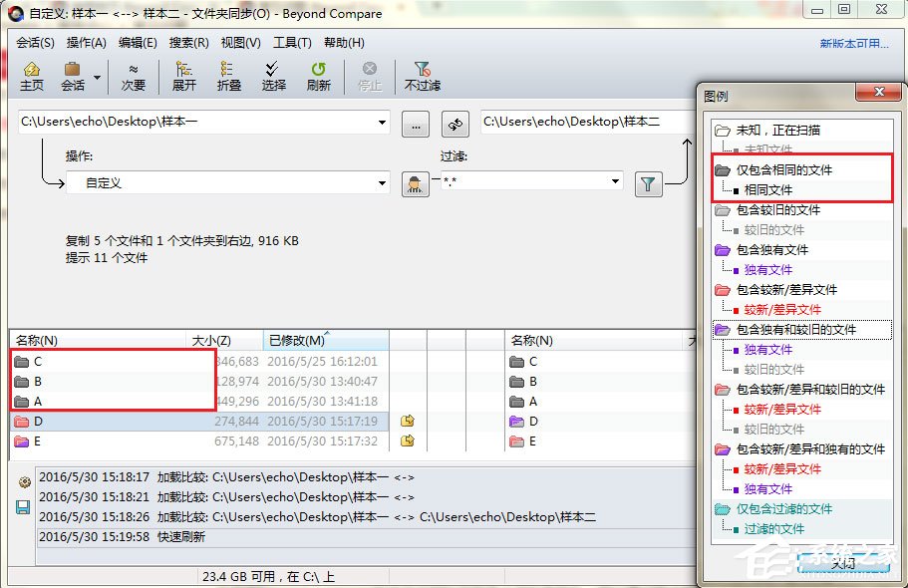The image size is (908, 588).
Task: Collapse folders using the 折叠 icon
Action: 227,77
